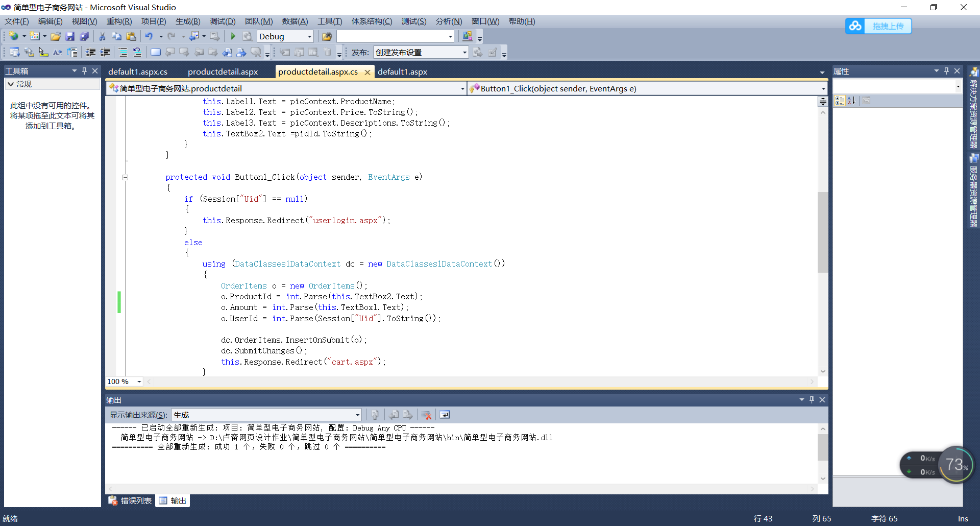Click the 73% network speed widget
The image size is (980, 526).
[x=955, y=465]
